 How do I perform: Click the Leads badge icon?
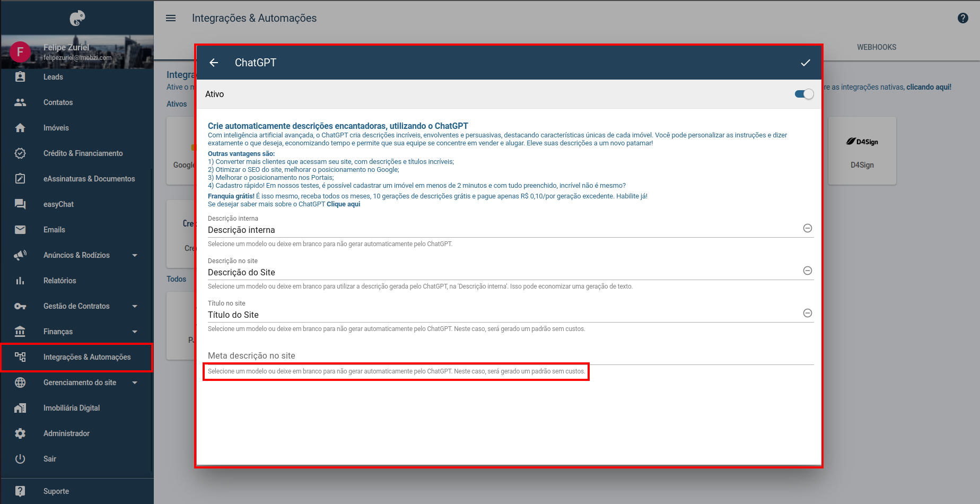click(20, 77)
